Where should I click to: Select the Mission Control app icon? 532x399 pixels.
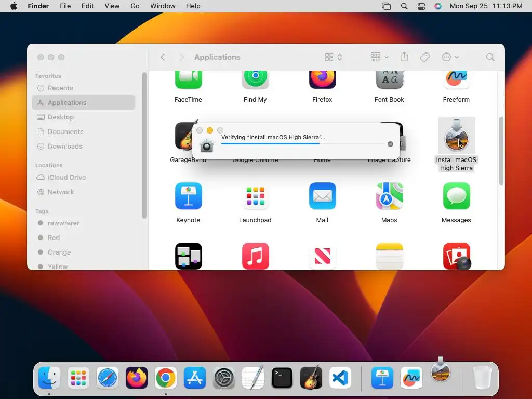[188, 256]
